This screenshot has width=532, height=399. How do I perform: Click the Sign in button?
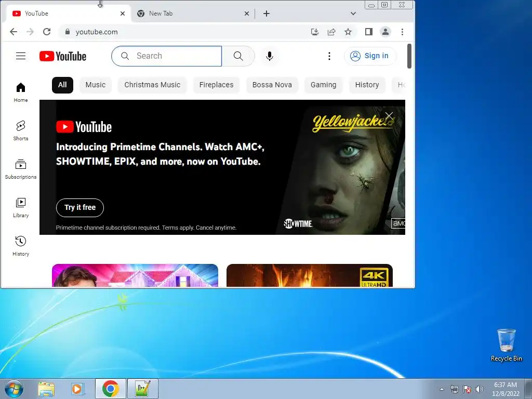pos(370,56)
